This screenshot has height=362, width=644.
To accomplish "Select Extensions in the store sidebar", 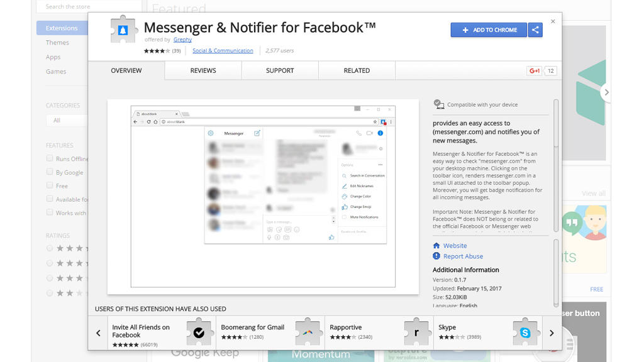I will (62, 28).
